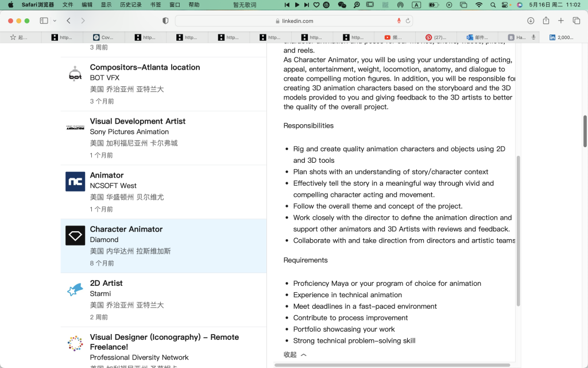Screen dimensions: 588x368
Task: Click "Experience in technical animation" text
Action: pos(347,295)
